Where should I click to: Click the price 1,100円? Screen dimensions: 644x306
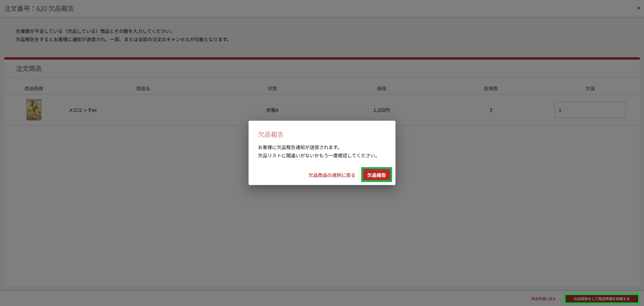(x=382, y=110)
